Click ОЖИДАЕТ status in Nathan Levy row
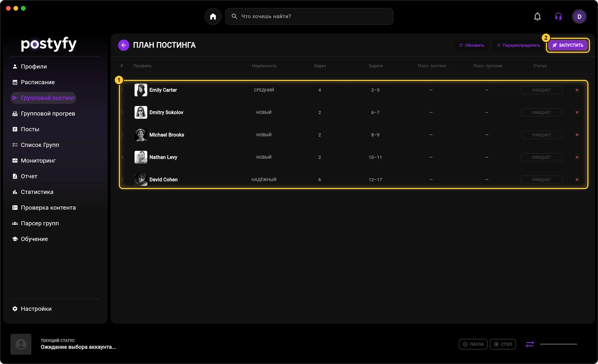 [x=541, y=157]
